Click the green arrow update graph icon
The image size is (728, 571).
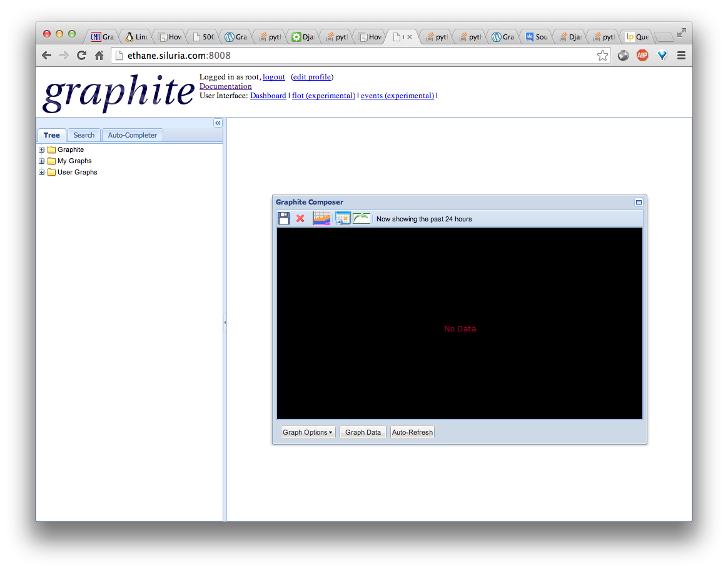point(361,218)
